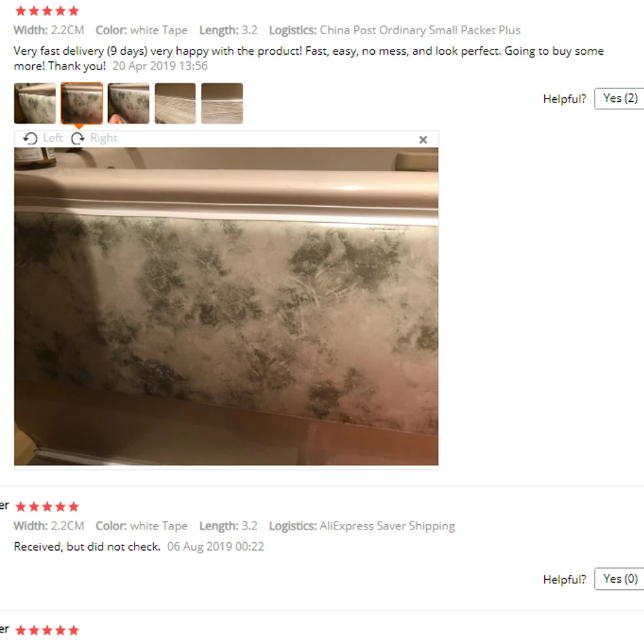The image size is (644, 644).
Task: Click the 'Right' rotate label
Action: coord(104,138)
